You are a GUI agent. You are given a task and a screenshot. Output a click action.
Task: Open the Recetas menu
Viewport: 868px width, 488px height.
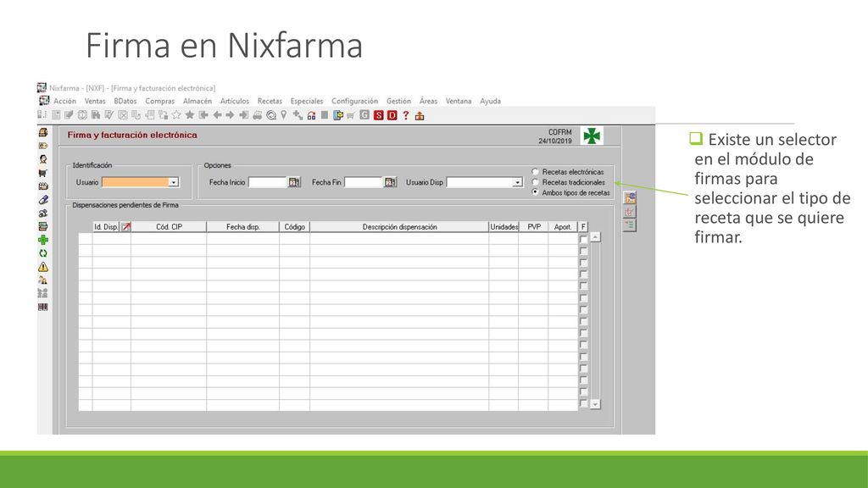tap(270, 102)
